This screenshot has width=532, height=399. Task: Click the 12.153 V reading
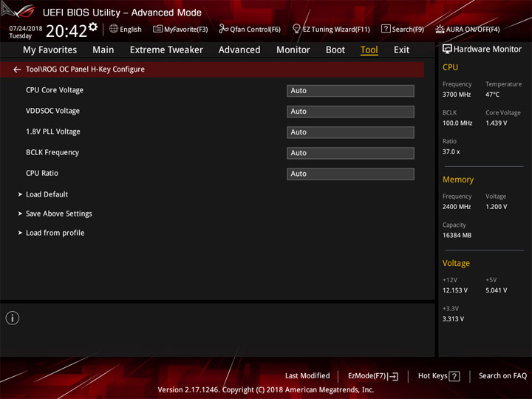(454, 290)
